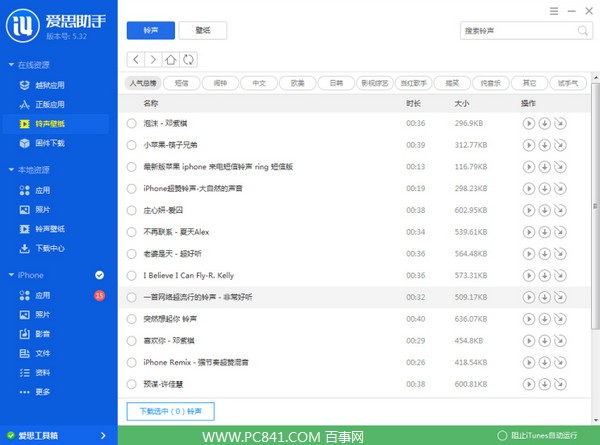Click the refresh icon in navigation bar
Screen dimensions: 600x445
(188, 60)
